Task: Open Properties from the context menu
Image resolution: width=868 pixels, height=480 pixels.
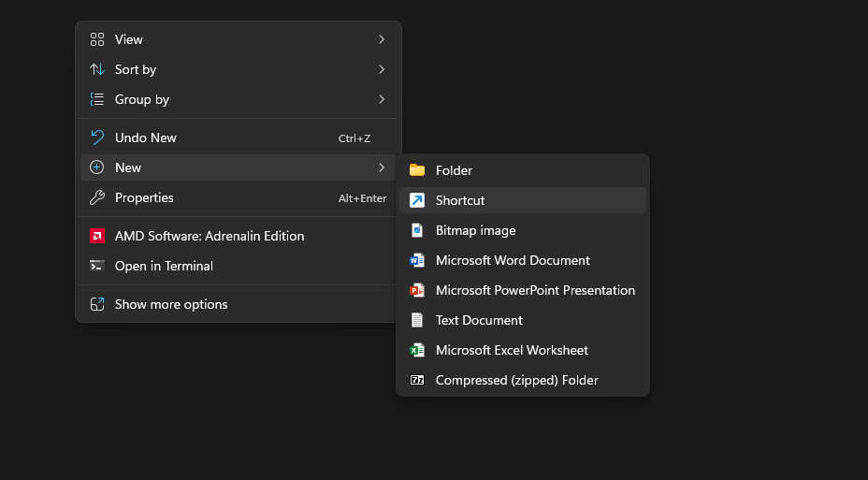Action: pyautogui.click(x=239, y=197)
